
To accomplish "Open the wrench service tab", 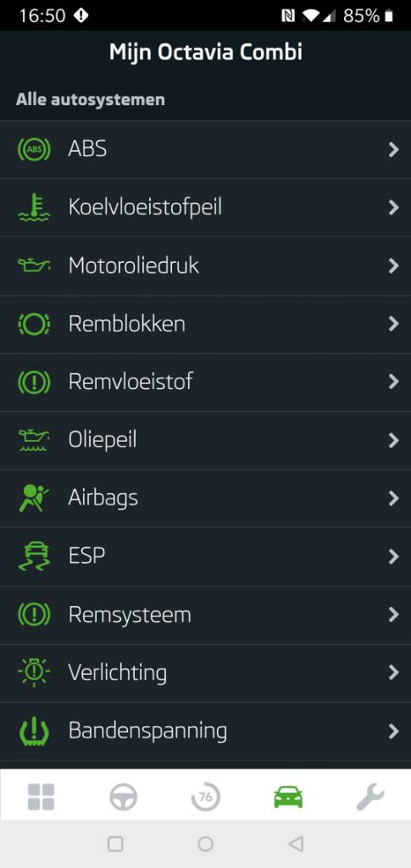I will tap(370, 797).
